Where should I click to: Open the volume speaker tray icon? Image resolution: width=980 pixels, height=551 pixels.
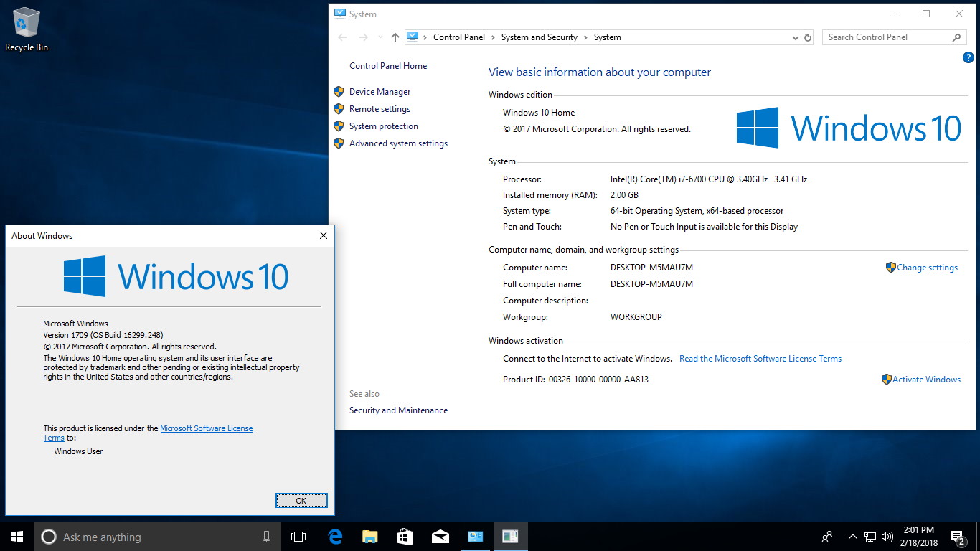887,537
